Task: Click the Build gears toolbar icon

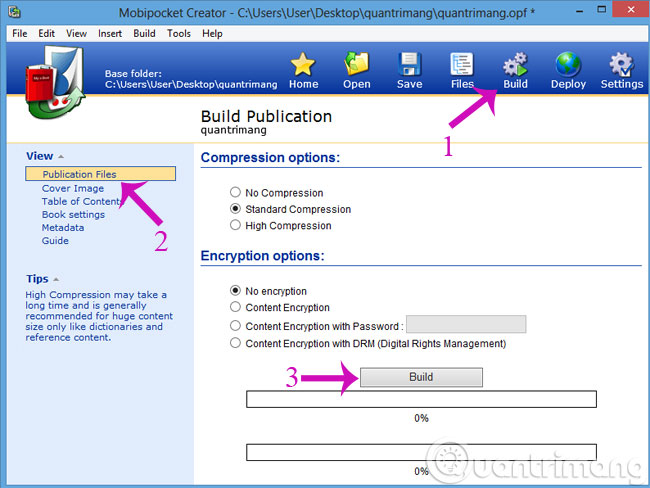Action: 515,64
